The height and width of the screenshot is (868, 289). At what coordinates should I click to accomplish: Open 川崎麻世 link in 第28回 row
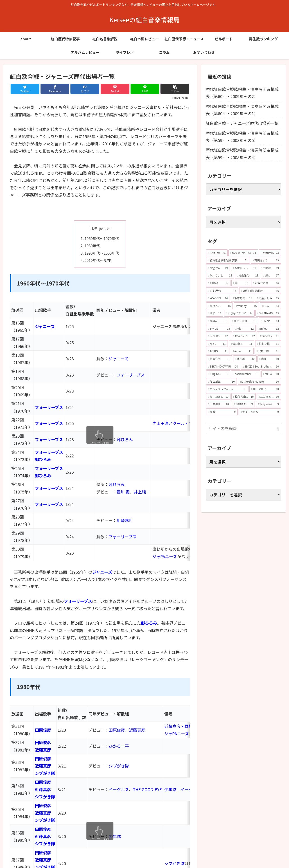click(124, 521)
